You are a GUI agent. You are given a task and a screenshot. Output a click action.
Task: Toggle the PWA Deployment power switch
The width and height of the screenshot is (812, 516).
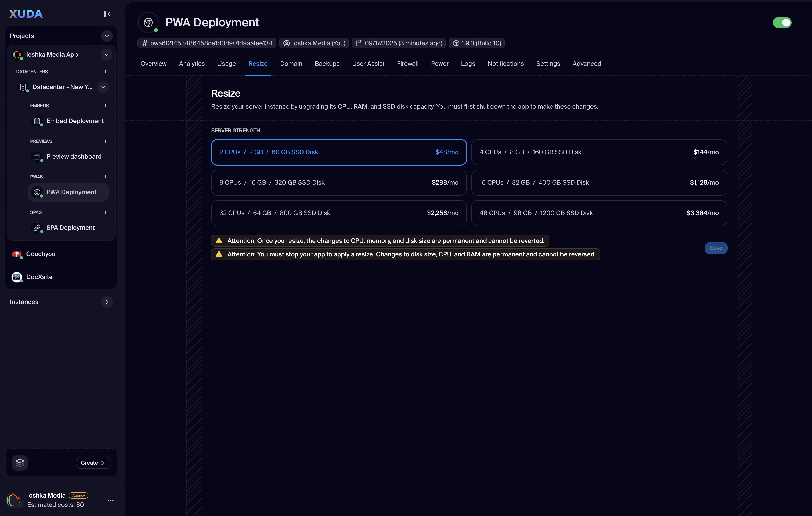click(x=782, y=23)
